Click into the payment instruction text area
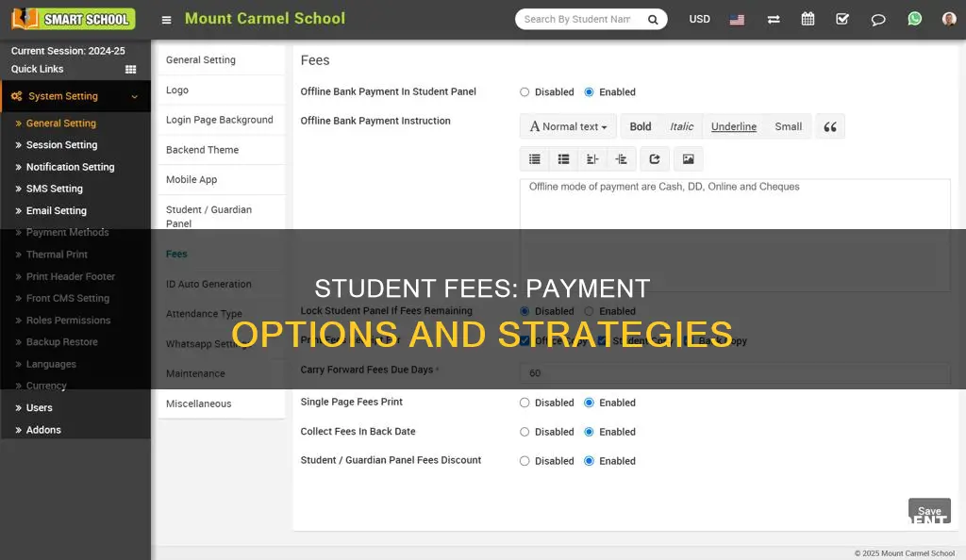966x560 pixels. tap(734, 235)
